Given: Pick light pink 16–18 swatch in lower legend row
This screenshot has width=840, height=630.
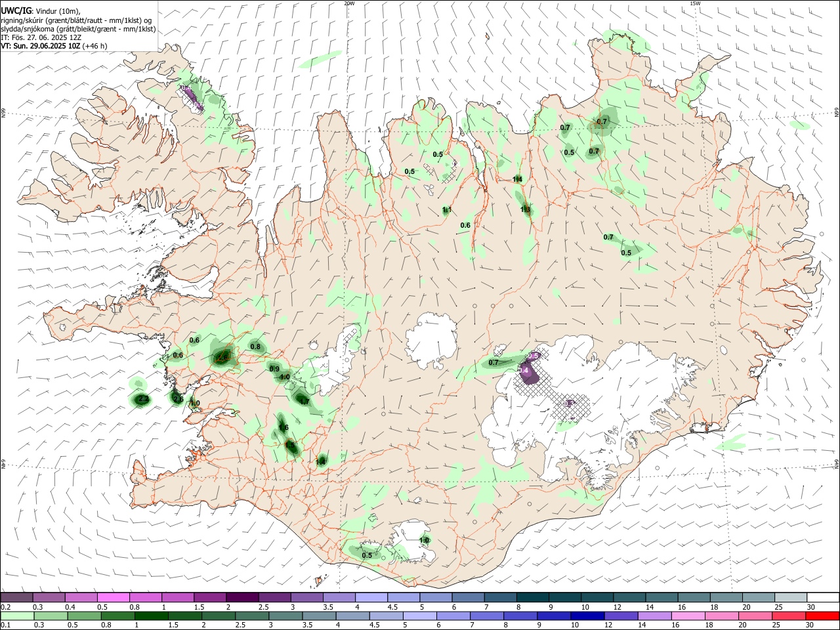Looking at the screenshot, I should 688,616.
